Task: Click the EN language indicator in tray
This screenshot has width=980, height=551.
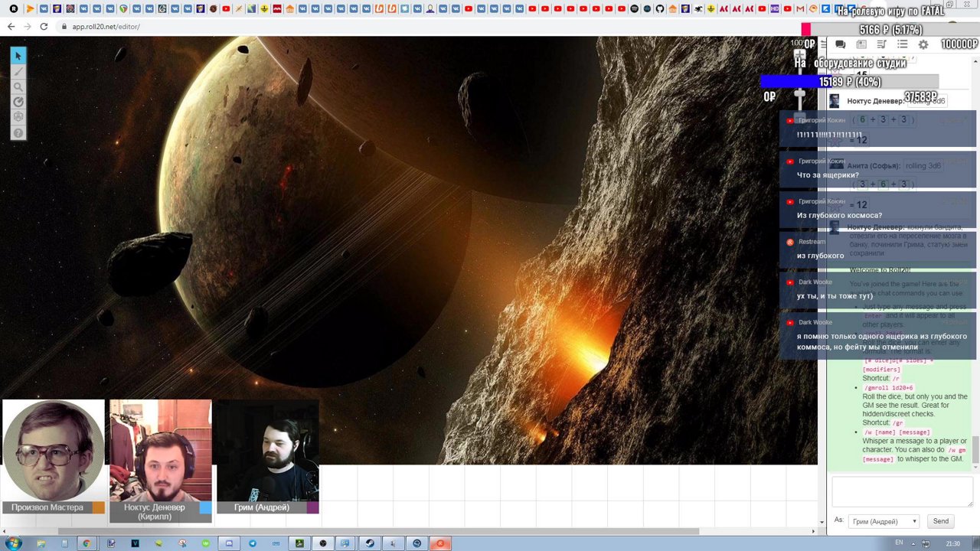Action: 899,543
